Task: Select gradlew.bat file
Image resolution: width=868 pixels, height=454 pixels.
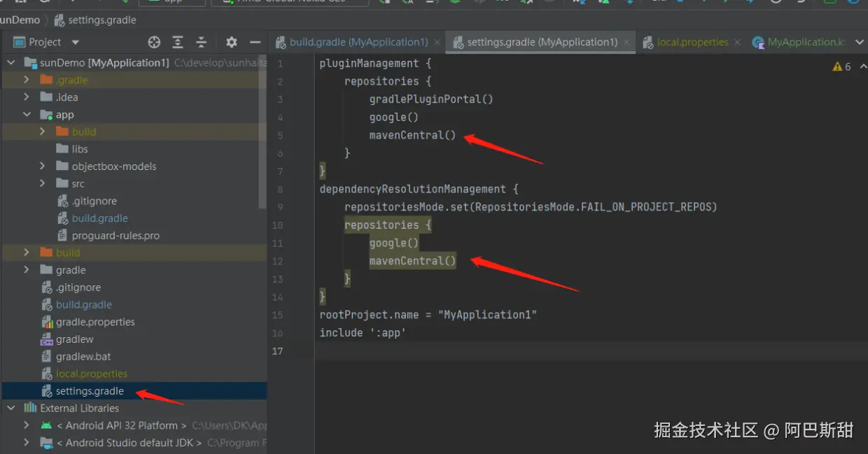Action: click(76, 357)
